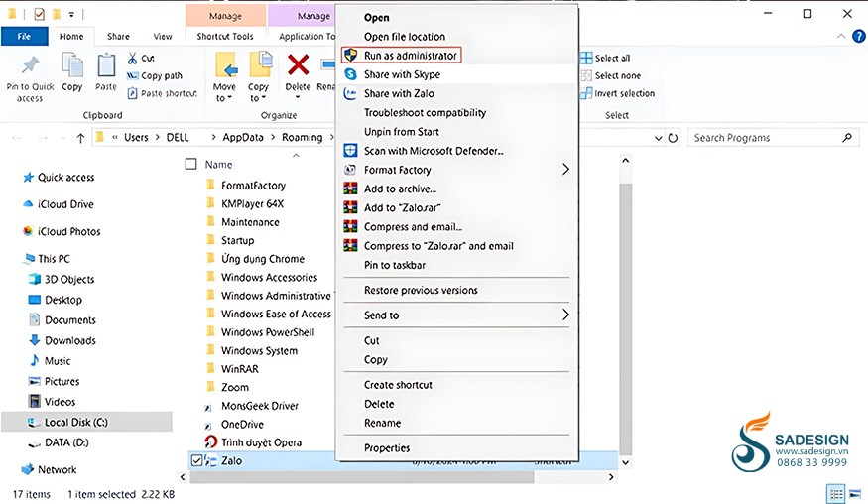The width and height of the screenshot is (868, 504).
Task: Click the chevron after DELL in breadcrumb
Action: pyautogui.click(x=213, y=137)
